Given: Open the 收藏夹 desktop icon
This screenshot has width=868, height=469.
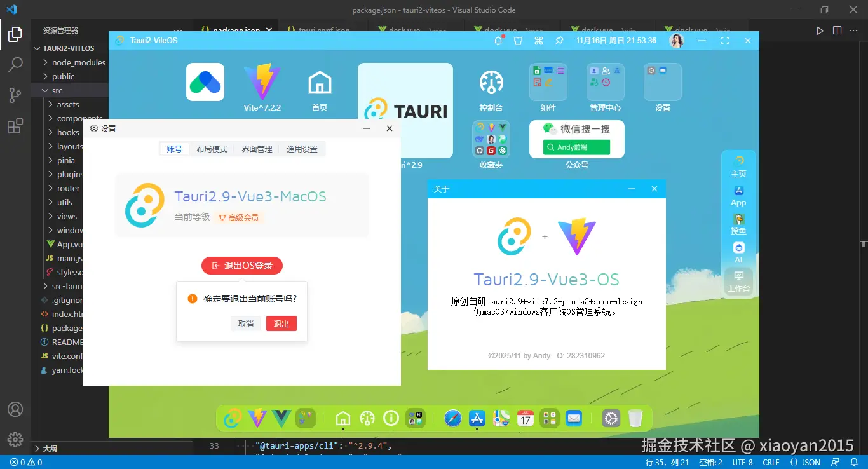Looking at the screenshot, I should coord(491,139).
